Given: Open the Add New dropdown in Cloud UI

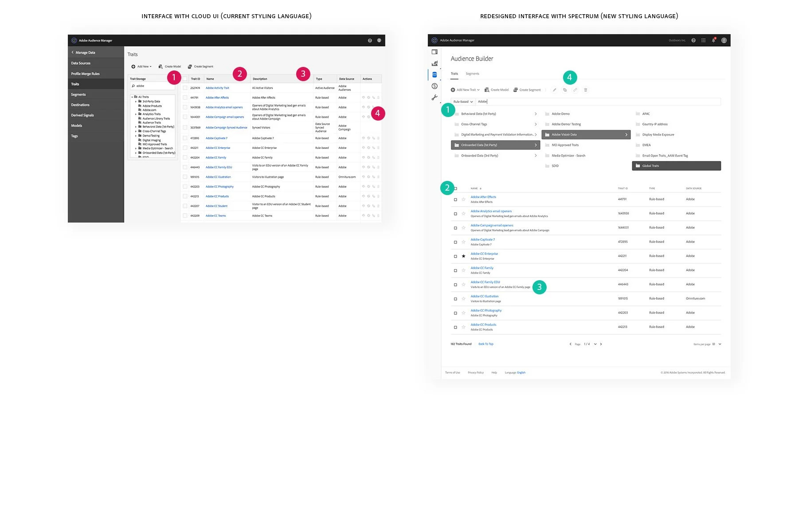Looking at the screenshot, I should [144, 66].
